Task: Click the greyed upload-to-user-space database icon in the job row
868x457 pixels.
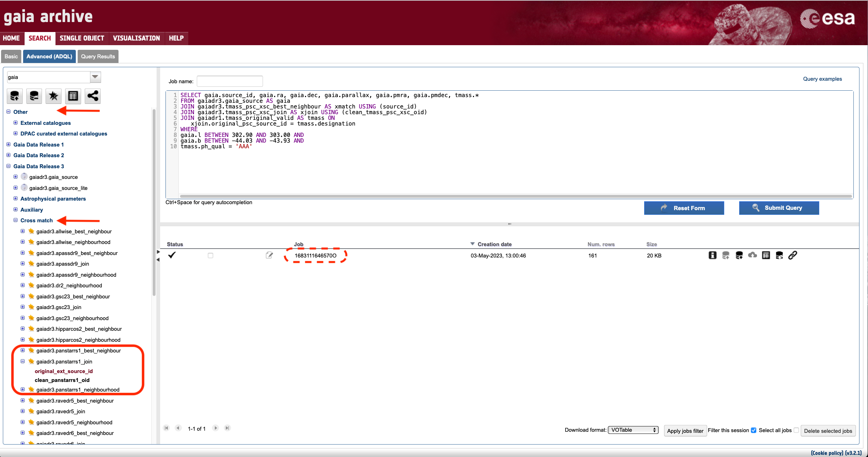Action: pyautogui.click(x=726, y=255)
